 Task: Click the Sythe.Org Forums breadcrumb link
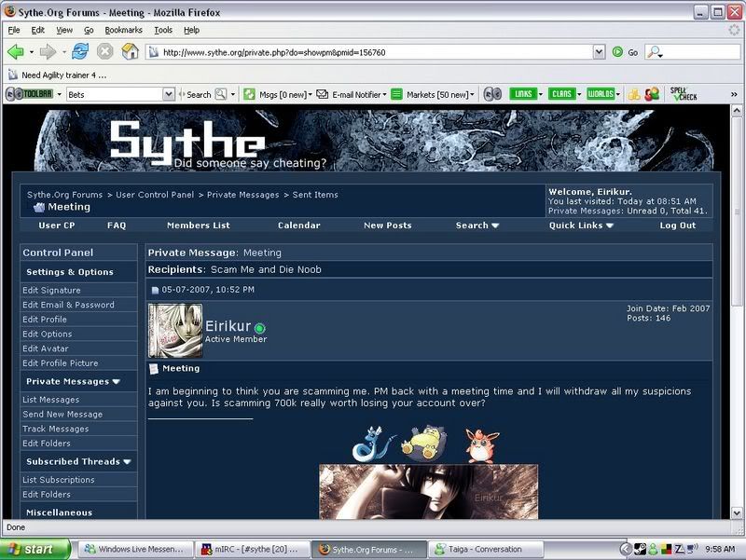(x=64, y=195)
